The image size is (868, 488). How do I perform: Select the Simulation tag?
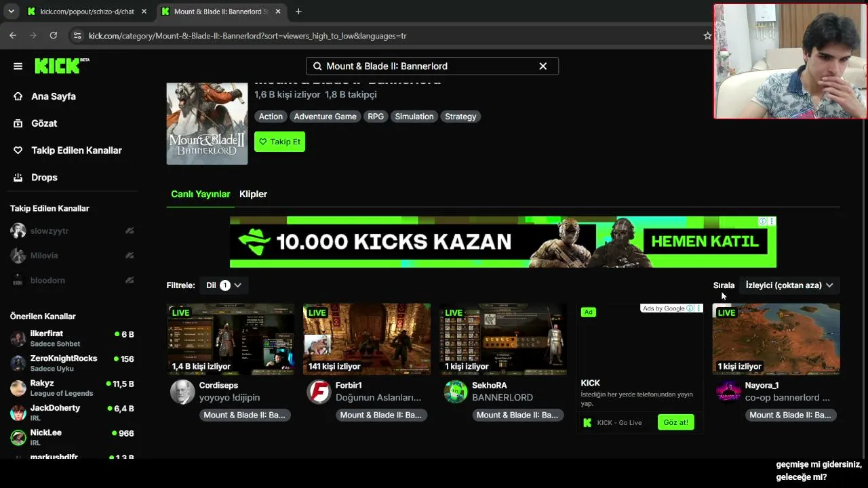point(414,117)
